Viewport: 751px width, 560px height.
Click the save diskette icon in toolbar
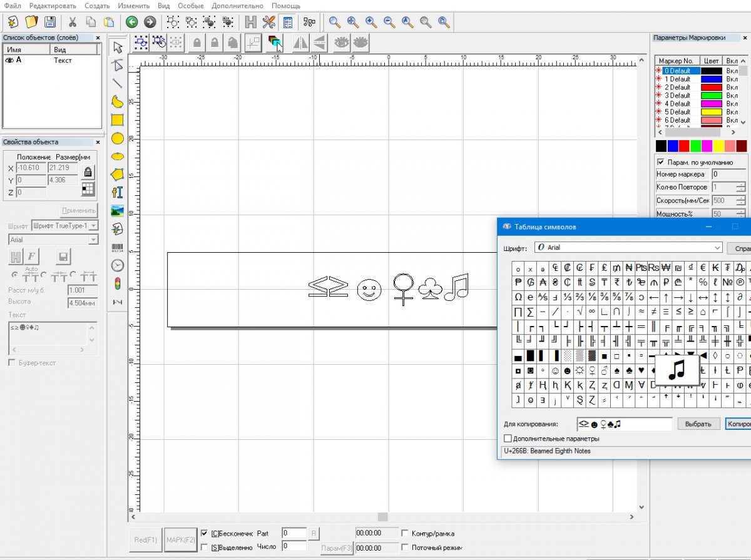coord(49,23)
